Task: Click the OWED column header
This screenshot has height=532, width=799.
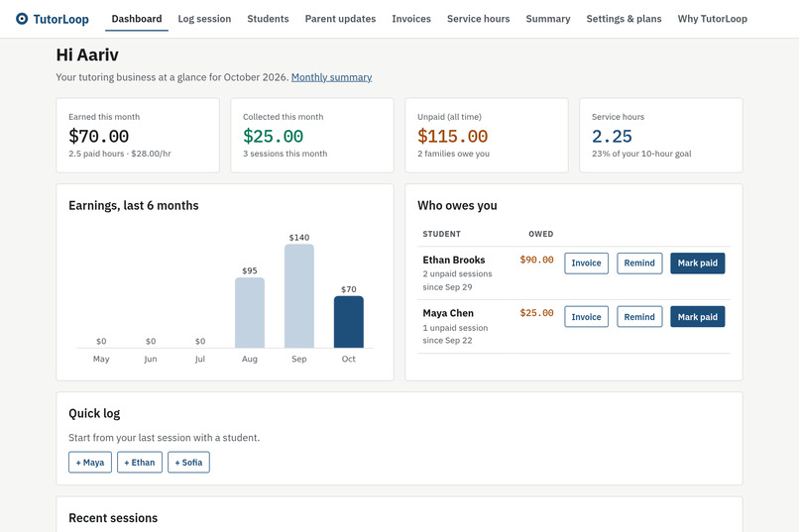Action: point(541,234)
